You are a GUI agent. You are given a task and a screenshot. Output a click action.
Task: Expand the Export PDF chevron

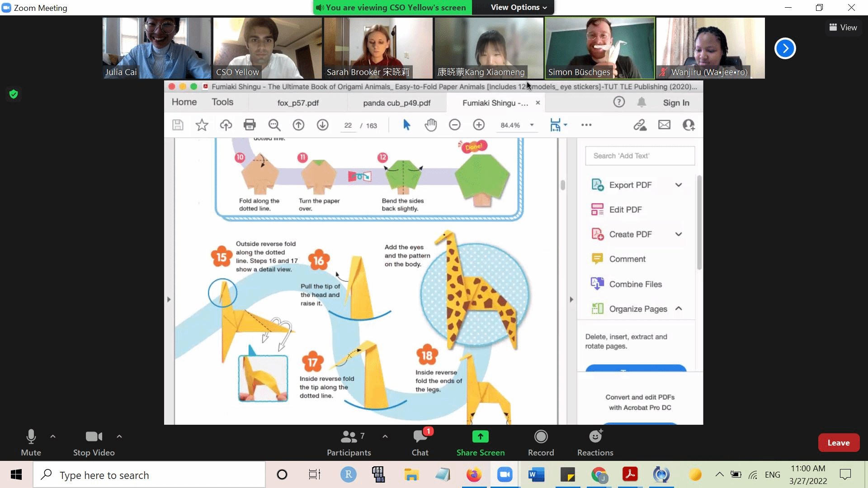pos(679,185)
